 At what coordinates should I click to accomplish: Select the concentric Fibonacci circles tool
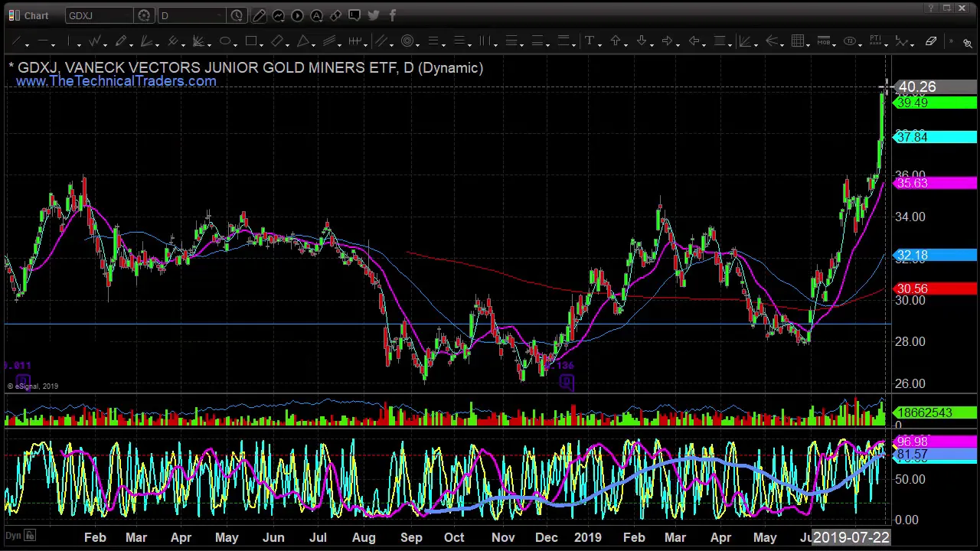pyautogui.click(x=407, y=41)
